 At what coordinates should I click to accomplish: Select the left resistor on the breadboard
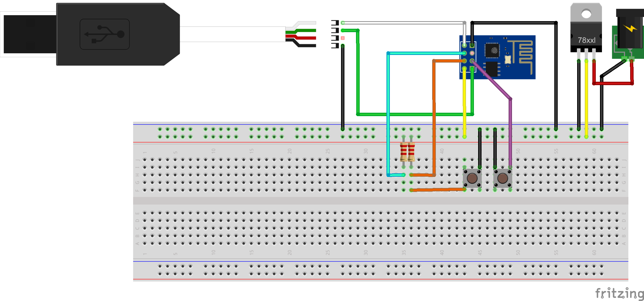pyautogui.click(x=404, y=152)
